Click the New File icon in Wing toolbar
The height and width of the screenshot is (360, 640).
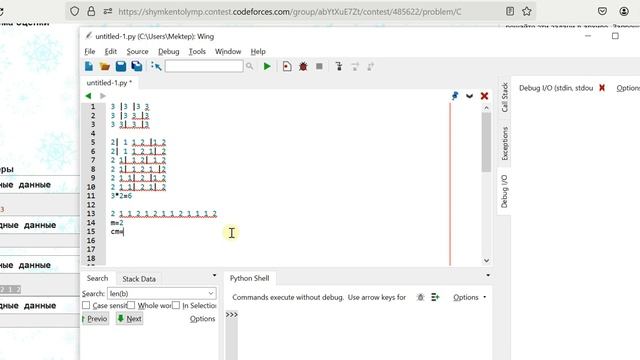(x=89, y=66)
